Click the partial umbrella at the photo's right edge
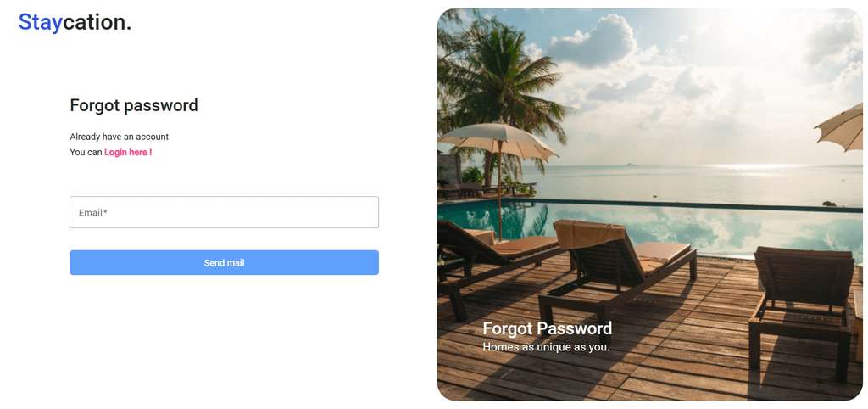The height and width of the screenshot is (409, 868). tap(842, 127)
